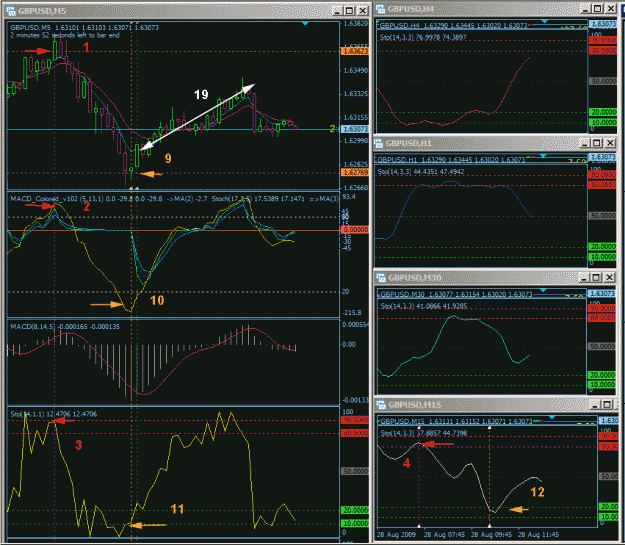625x545 pixels.
Task: Click the Sto(14,3,3) 76.9978 label in H4 chart
Action: pyautogui.click(x=423, y=37)
